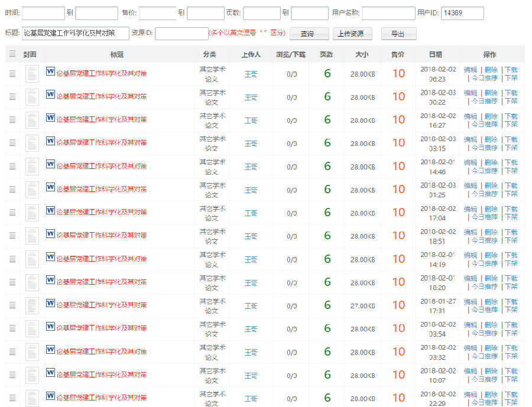Open cover thumbnail of the 03:15 row
The width and height of the screenshot is (532, 407).
[x=32, y=144]
